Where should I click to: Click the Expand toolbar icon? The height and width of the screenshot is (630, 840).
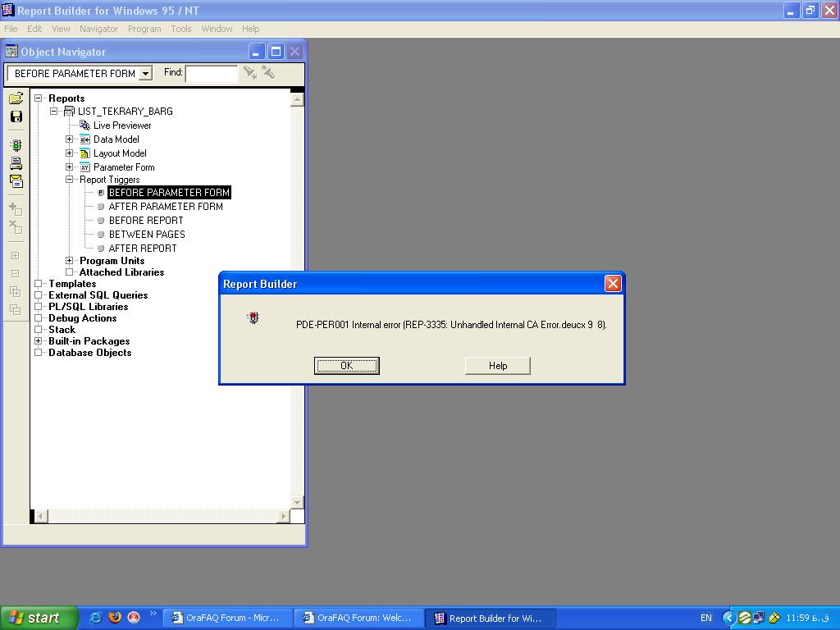point(15,256)
